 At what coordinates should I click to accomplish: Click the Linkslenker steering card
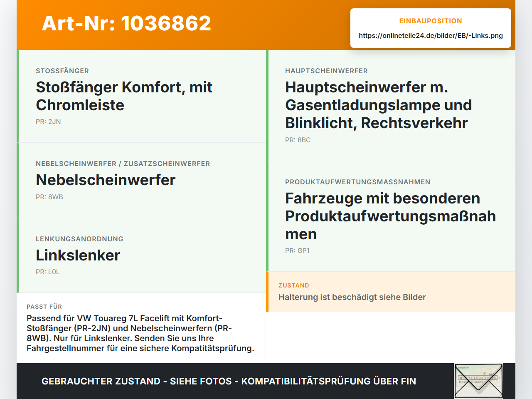click(141, 255)
